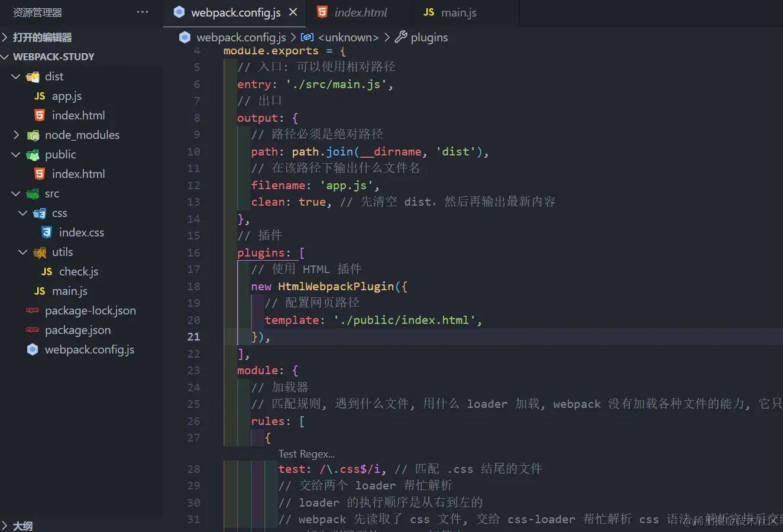Click the HTML5 icon of dist index.html
This screenshot has width=783, height=532.
[40, 115]
